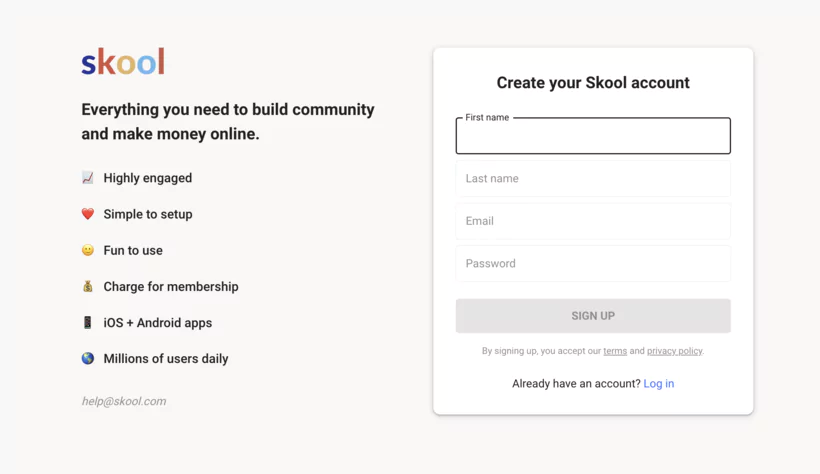Screen dimensions: 820x474
Task: Click the chart emoji beside Highly engaged
Action: pyautogui.click(x=88, y=178)
